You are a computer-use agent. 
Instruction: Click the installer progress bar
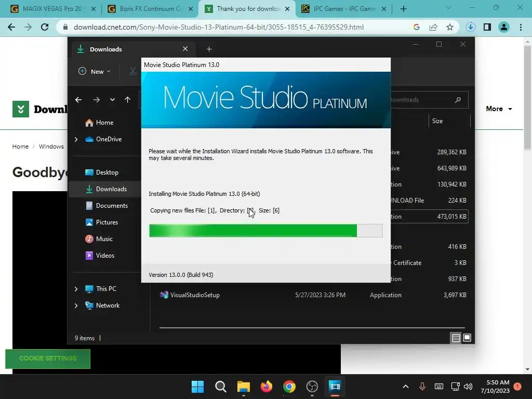click(266, 231)
